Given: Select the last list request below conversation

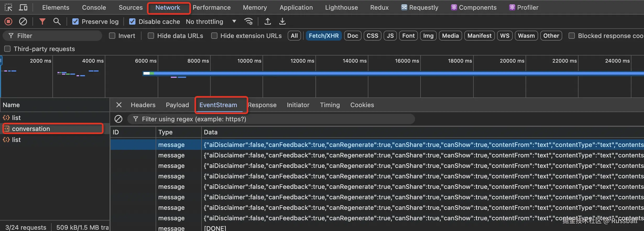Looking at the screenshot, I should (55, 140).
